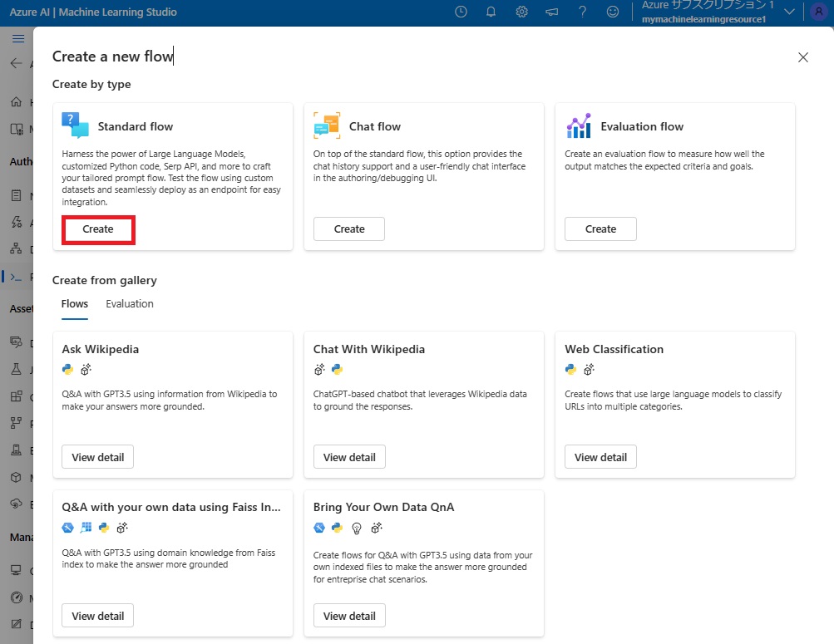
Task: Open the Jobs flask sidebar icon
Action: click(x=17, y=369)
